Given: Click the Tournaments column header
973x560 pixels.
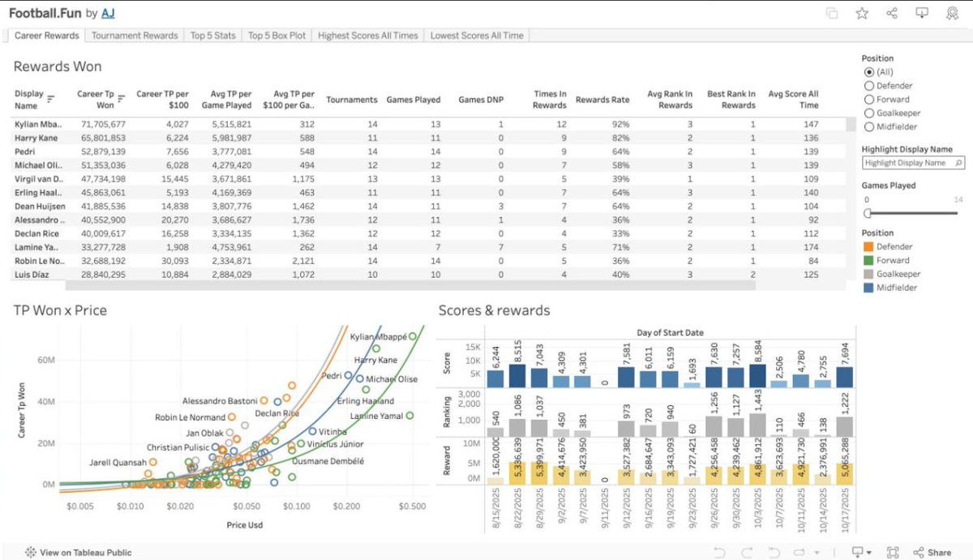Looking at the screenshot, I should tap(352, 100).
